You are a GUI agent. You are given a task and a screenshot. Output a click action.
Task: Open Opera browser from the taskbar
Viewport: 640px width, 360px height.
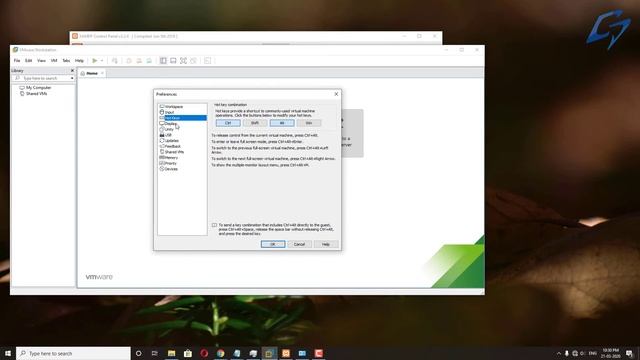204,353
